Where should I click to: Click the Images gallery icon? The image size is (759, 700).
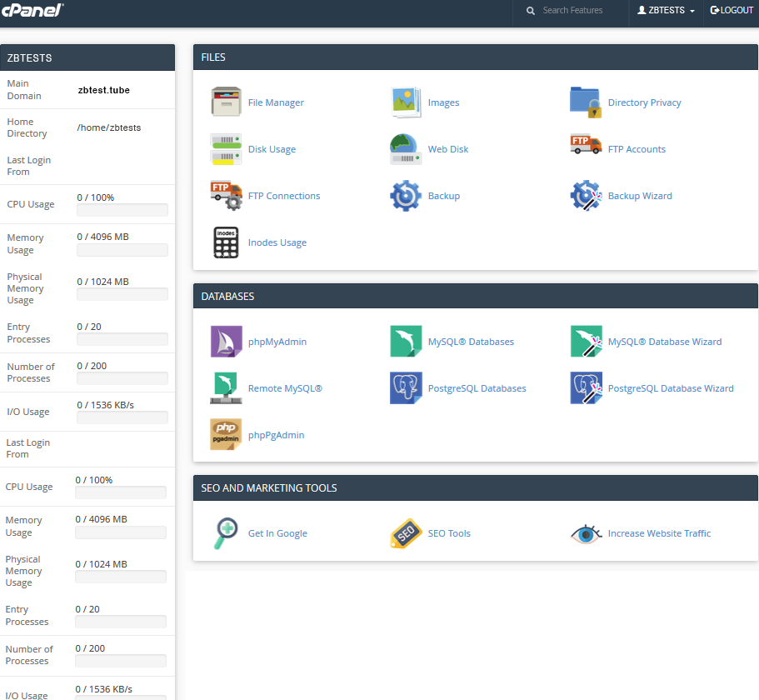[406, 102]
